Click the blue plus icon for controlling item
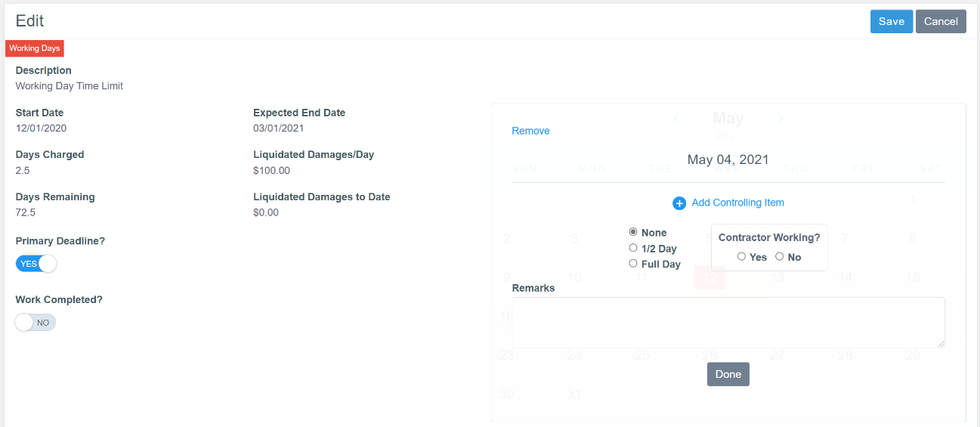The width and height of the screenshot is (980, 427). (x=679, y=203)
